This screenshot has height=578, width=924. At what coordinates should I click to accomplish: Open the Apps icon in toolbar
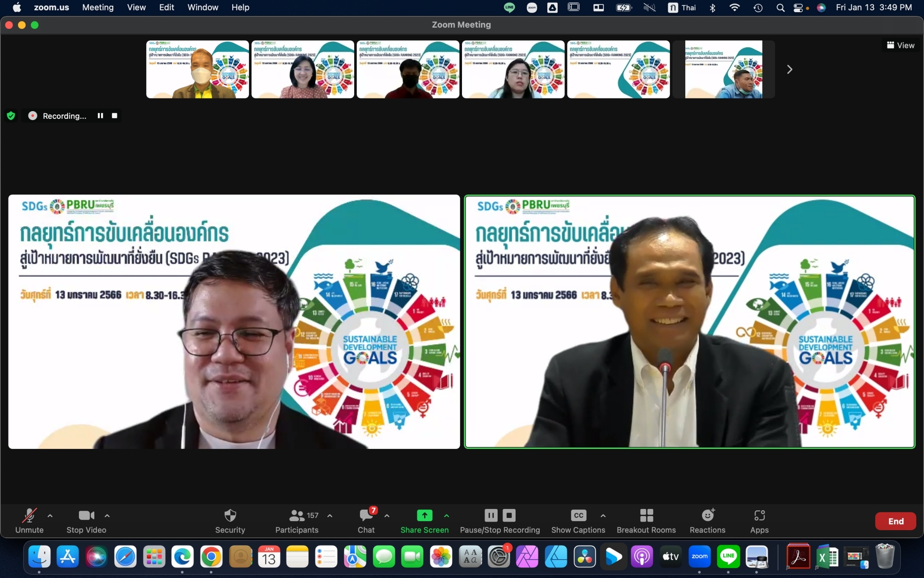click(x=759, y=516)
